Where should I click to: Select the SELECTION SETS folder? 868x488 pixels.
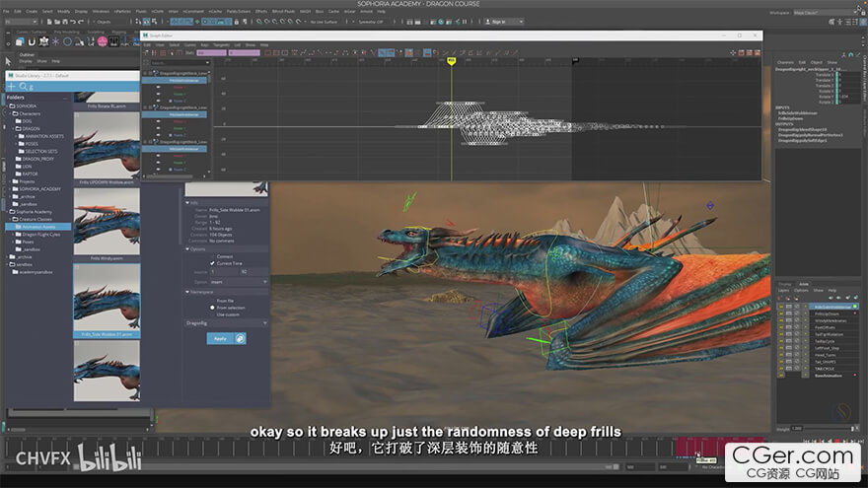[41, 151]
